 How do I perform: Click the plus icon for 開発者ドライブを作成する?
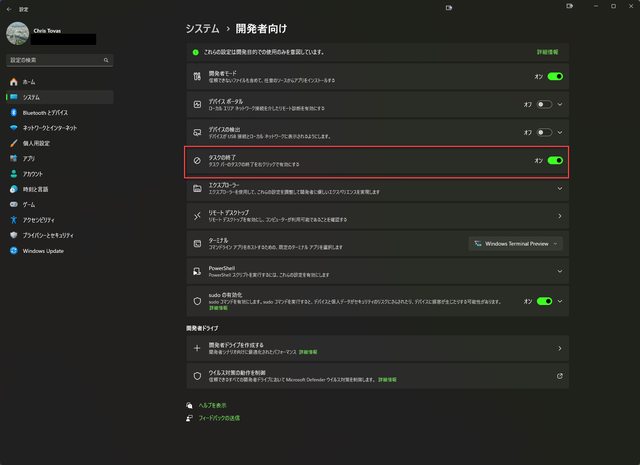[197, 348]
